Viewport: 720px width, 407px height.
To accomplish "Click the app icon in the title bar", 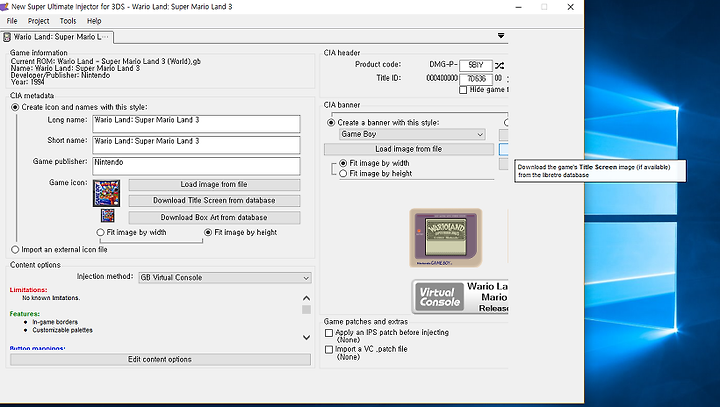I will point(4,6).
